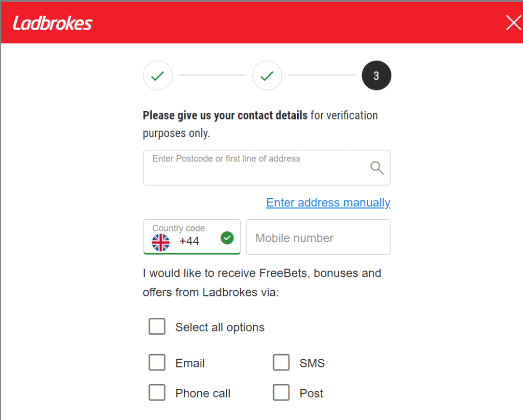Go back to completed step one
Screen dimensions: 523x420
click(x=158, y=76)
